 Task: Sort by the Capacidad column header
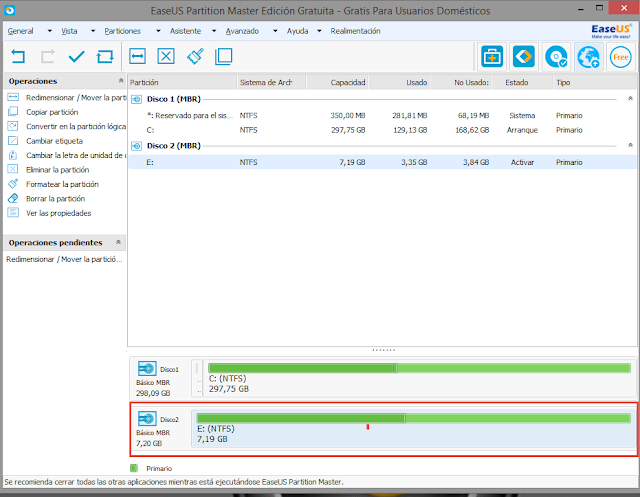click(337, 82)
